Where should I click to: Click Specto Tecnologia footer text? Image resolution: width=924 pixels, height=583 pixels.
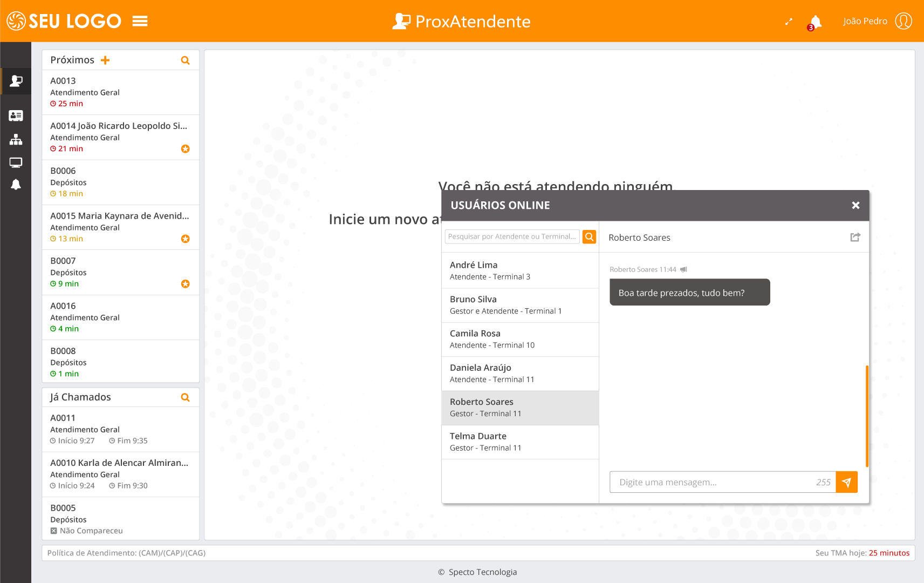tap(482, 572)
